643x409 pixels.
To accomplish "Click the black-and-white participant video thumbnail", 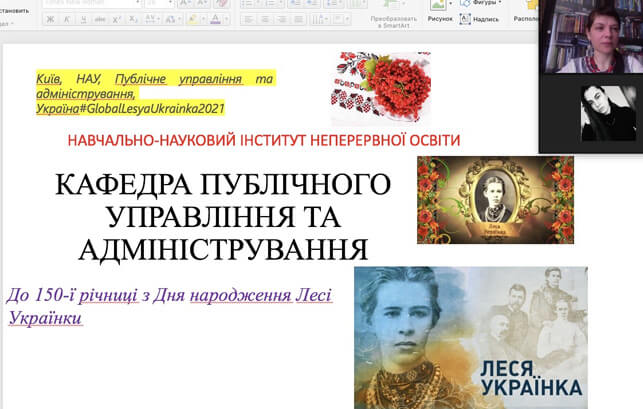I will point(608,112).
